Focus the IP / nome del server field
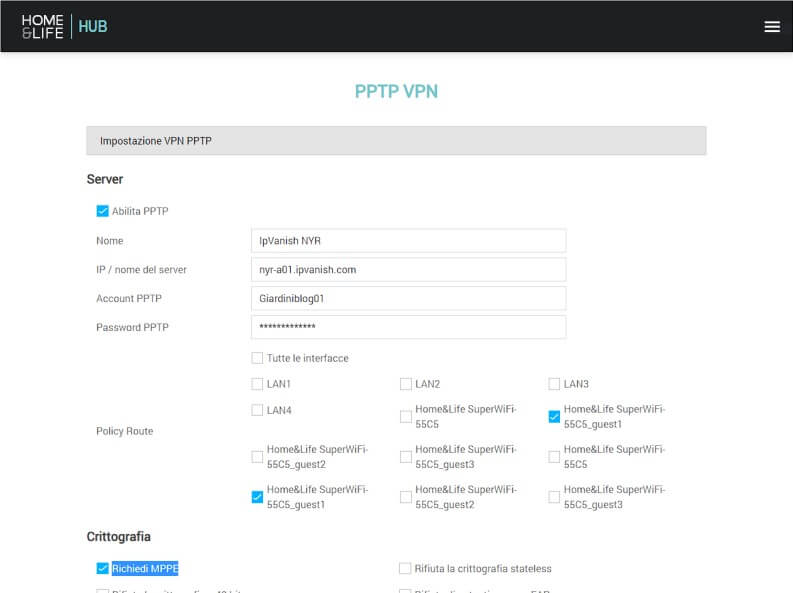793x593 pixels. pos(408,269)
